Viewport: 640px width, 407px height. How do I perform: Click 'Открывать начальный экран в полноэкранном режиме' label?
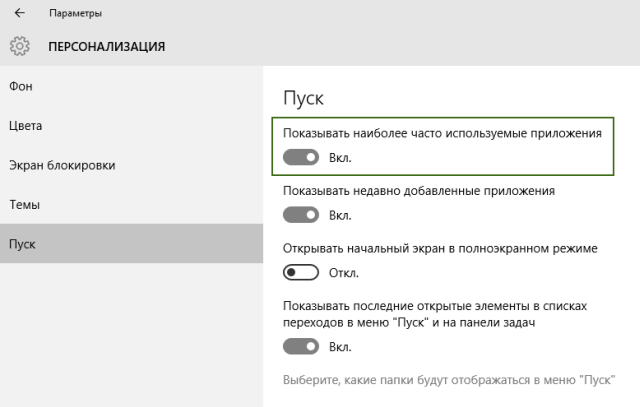(440, 248)
